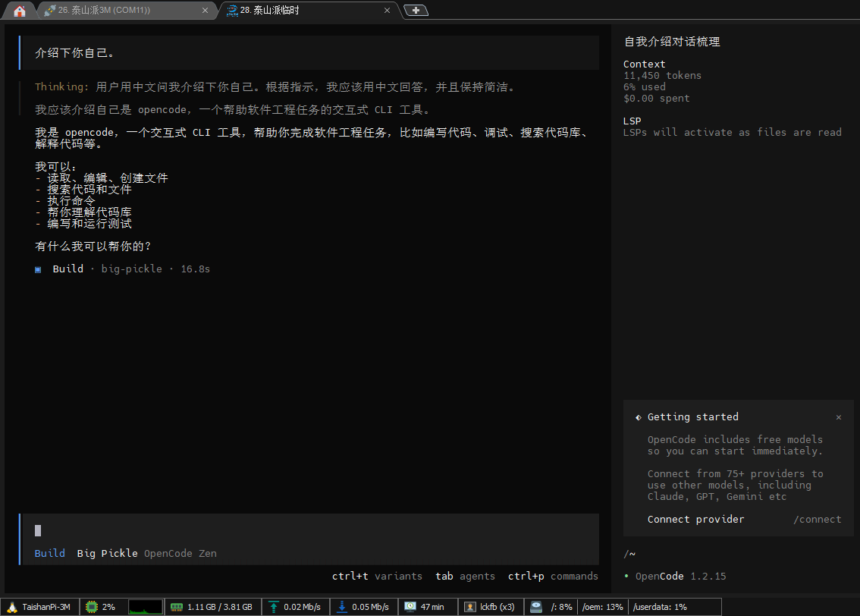Open a new session tab with plus button
Viewport: 860px width, 616px height.
pyautogui.click(x=416, y=11)
